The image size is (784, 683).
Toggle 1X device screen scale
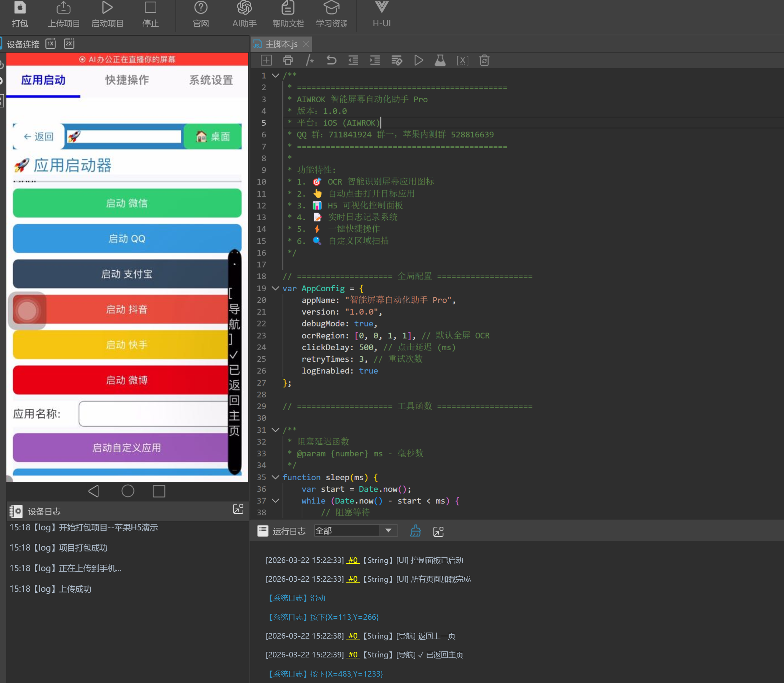51,43
